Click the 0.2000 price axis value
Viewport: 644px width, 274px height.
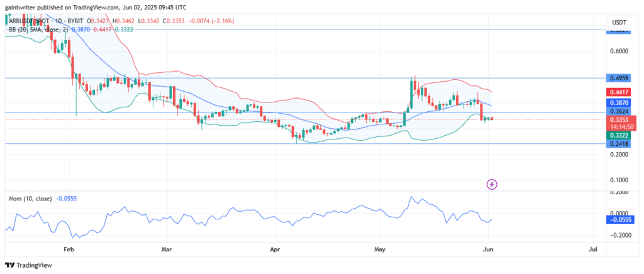pyautogui.click(x=621, y=155)
